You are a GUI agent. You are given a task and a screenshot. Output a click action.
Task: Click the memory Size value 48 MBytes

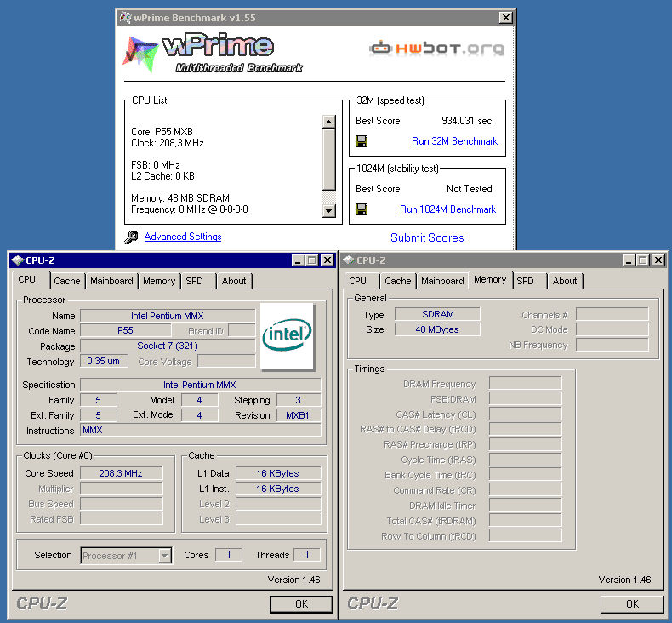click(x=437, y=329)
